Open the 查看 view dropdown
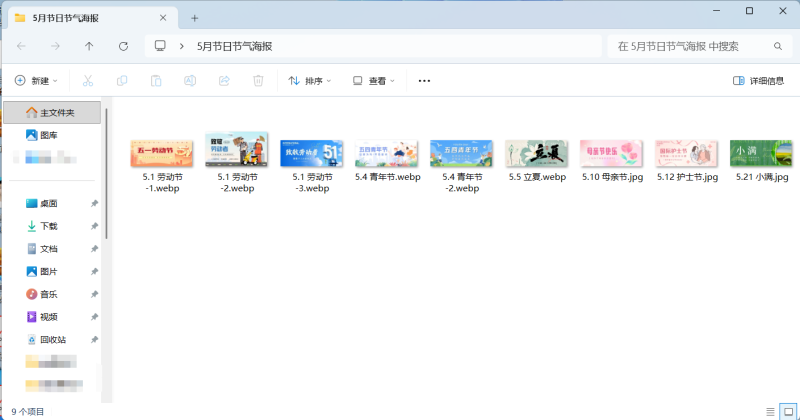 click(374, 81)
